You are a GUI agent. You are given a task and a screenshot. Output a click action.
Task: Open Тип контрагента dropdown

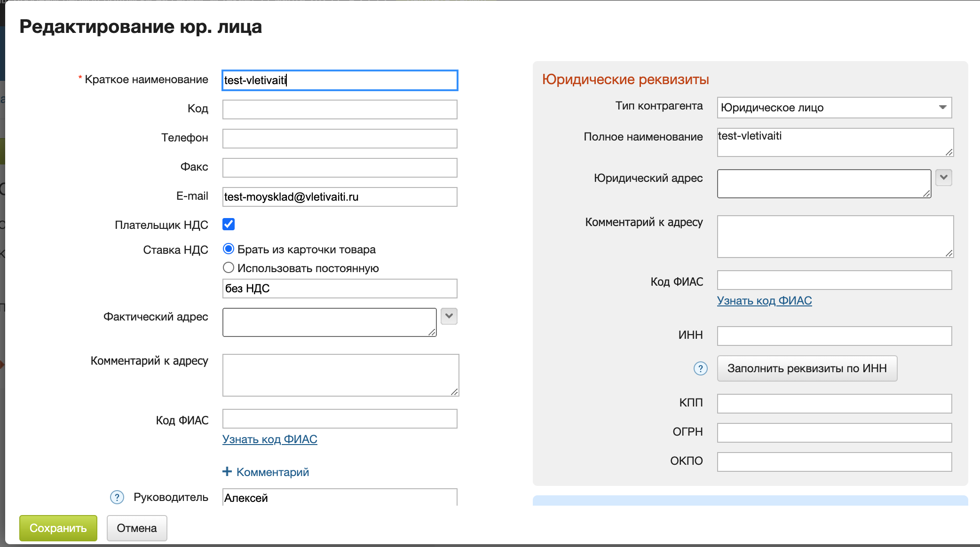click(834, 108)
